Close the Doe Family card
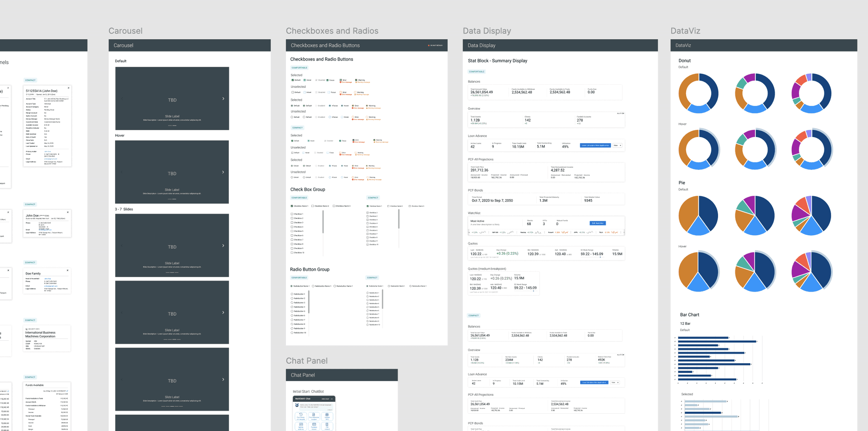The image size is (868, 431). click(x=67, y=270)
